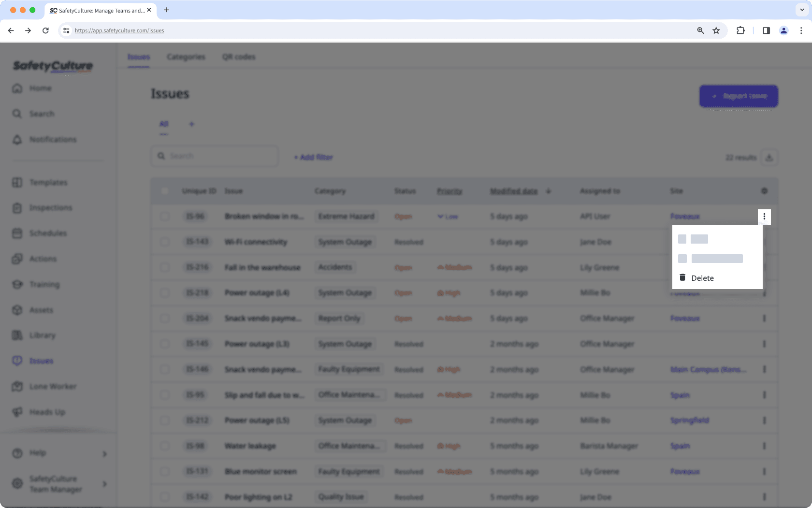Click the Add filter link
812x508 pixels.
coord(313,158)
